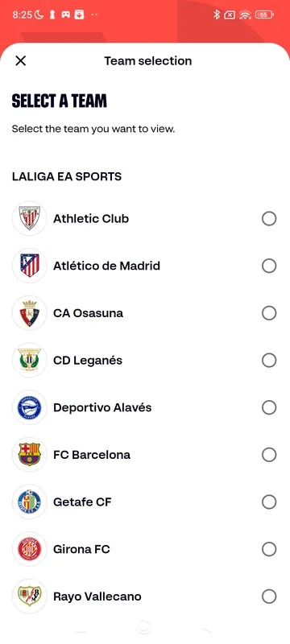Click the CA Osasuna team name

(x=89, y=313)
